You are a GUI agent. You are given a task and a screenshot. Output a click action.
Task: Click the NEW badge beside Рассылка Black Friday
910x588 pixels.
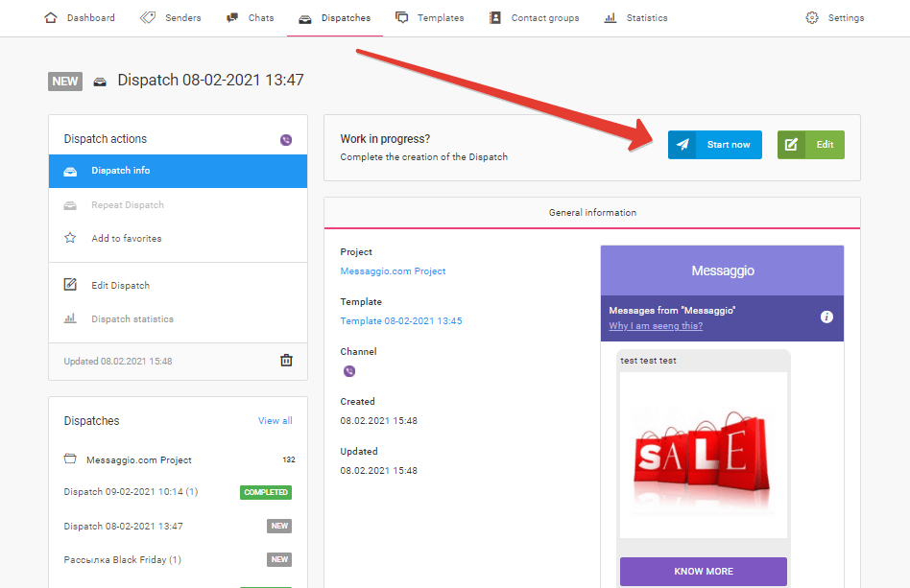click(279, 559)
